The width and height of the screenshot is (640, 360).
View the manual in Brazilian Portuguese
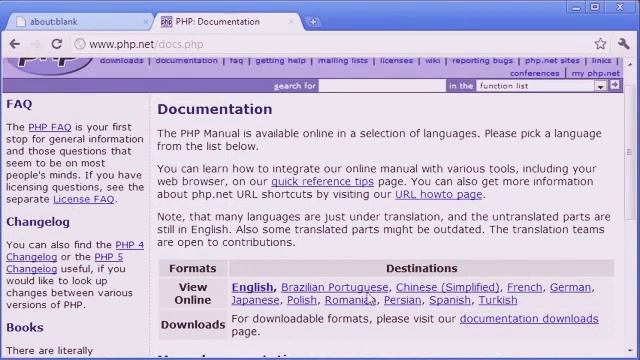tap(335, 287)
